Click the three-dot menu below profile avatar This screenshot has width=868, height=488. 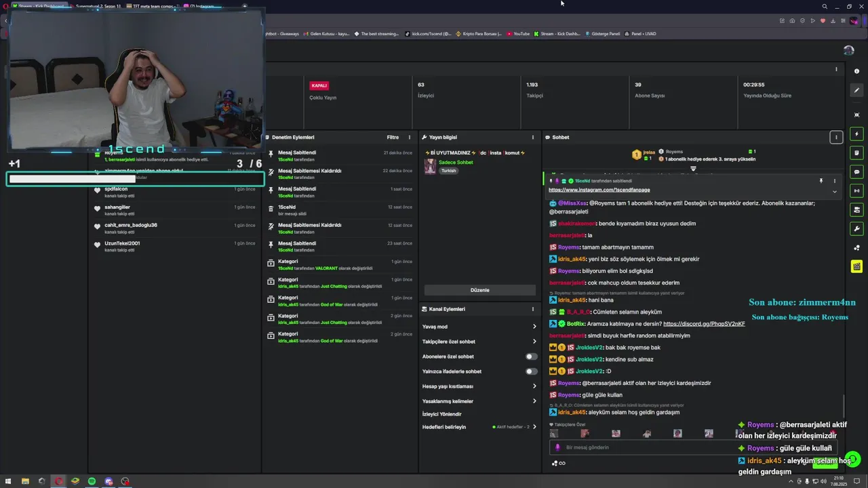[836, 69]
